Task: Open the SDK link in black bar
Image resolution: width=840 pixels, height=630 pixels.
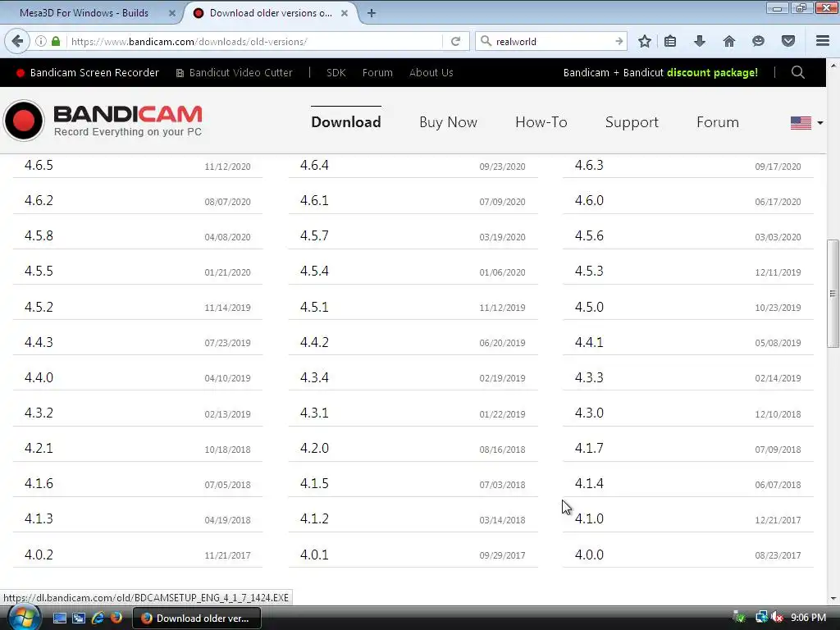Action: pos(336,72)
